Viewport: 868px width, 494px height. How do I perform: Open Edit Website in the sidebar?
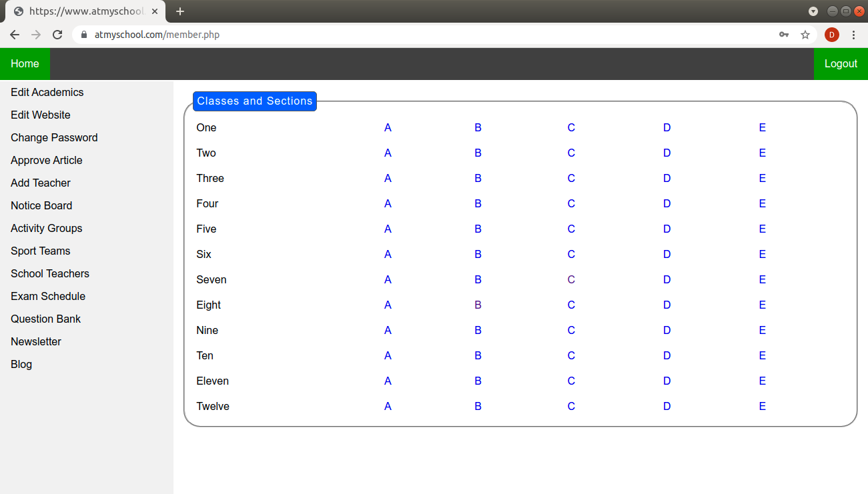41,115
